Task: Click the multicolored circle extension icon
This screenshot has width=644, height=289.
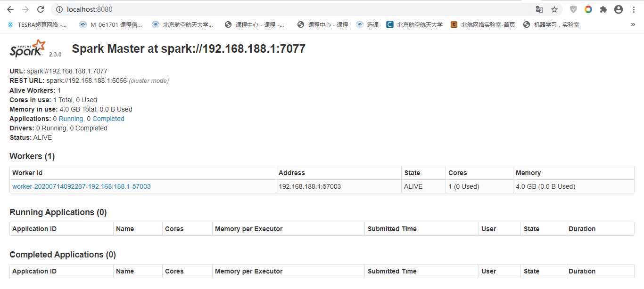Action: (588, 9)
